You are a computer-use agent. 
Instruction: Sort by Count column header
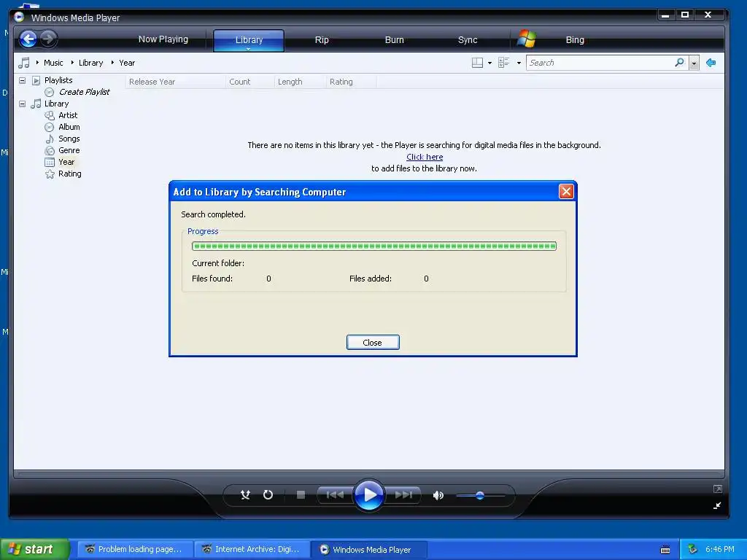250,82
